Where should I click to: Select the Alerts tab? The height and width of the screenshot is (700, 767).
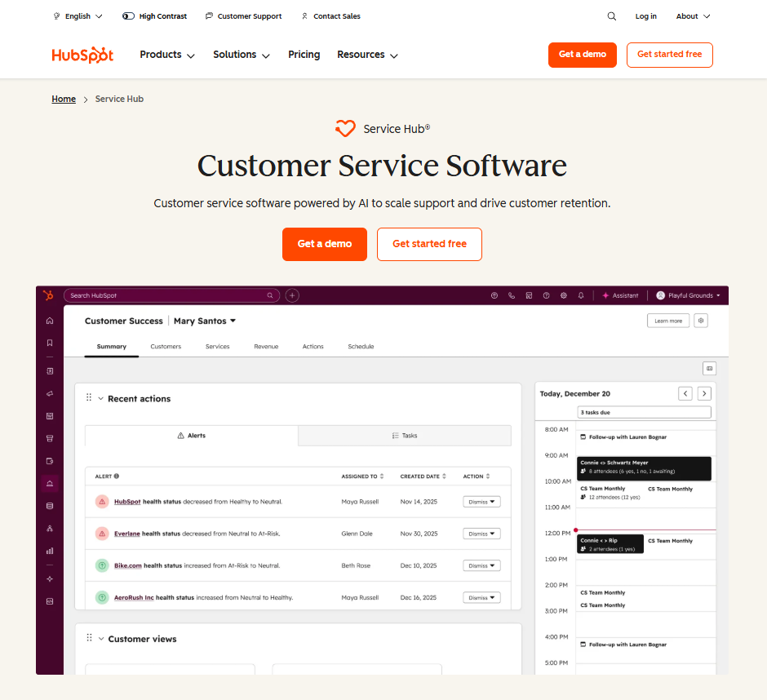(x=192, y=436)
